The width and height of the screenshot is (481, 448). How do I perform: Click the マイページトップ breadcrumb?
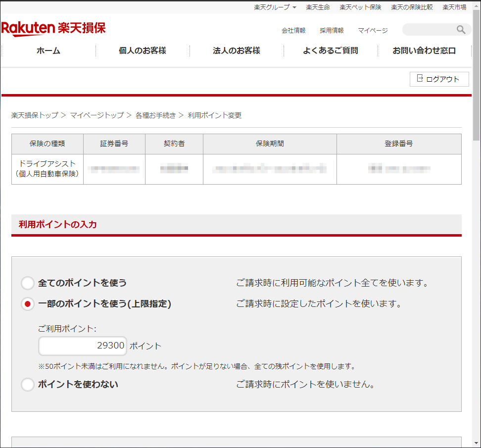click(x=97, y=115)
